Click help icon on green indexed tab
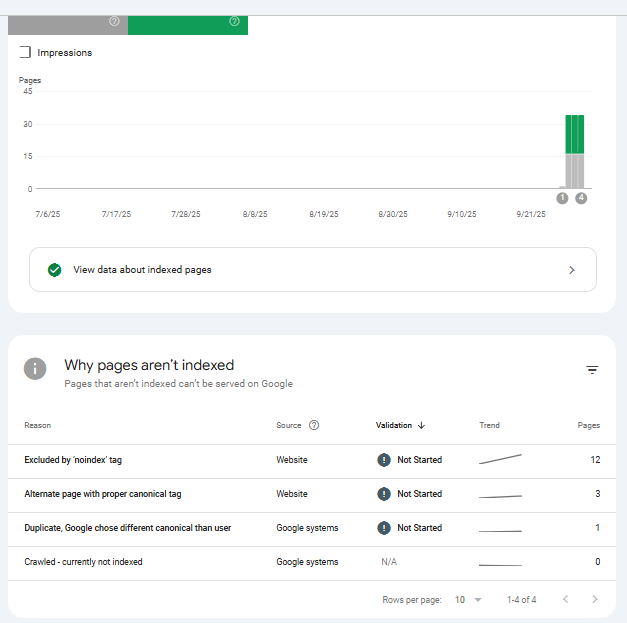This screenshot has height=623, width=627. click(234, 21)
